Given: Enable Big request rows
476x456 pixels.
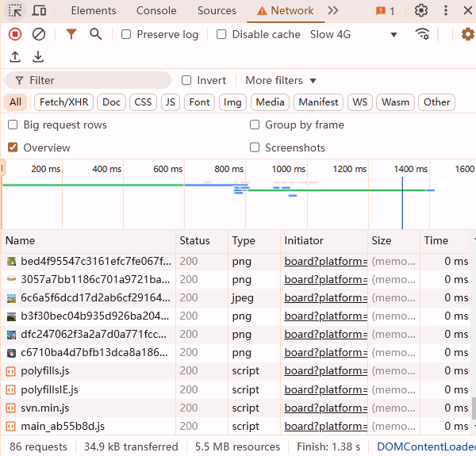Looking at the screenshot, I should tap(13, 125).
